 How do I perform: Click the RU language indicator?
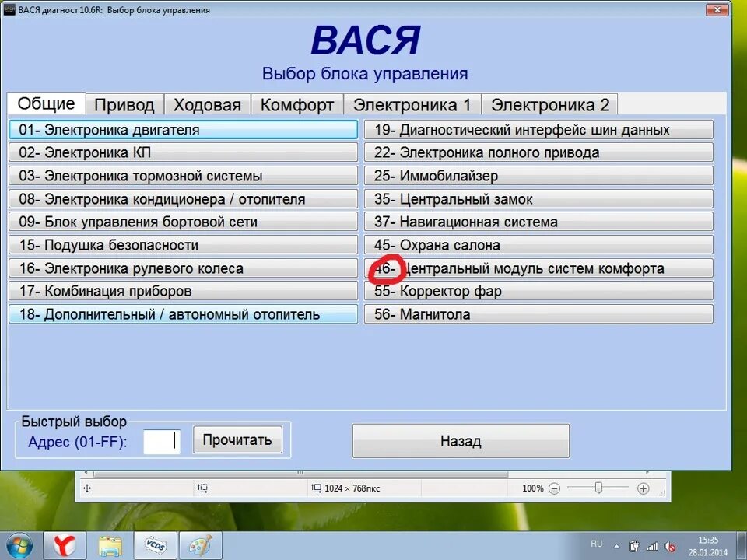pyautogui.click(x=597, y=544)
